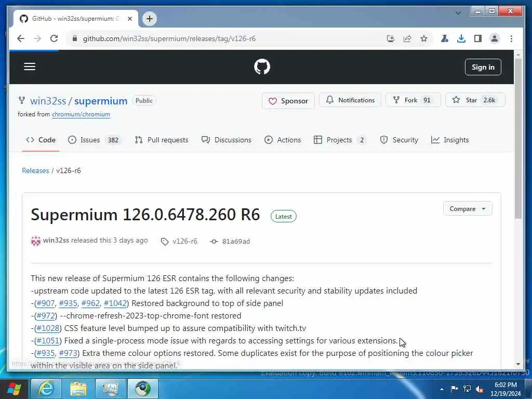532x399 pixels.
Task: Click the install app icon in address bar
Action: [391, 38]
